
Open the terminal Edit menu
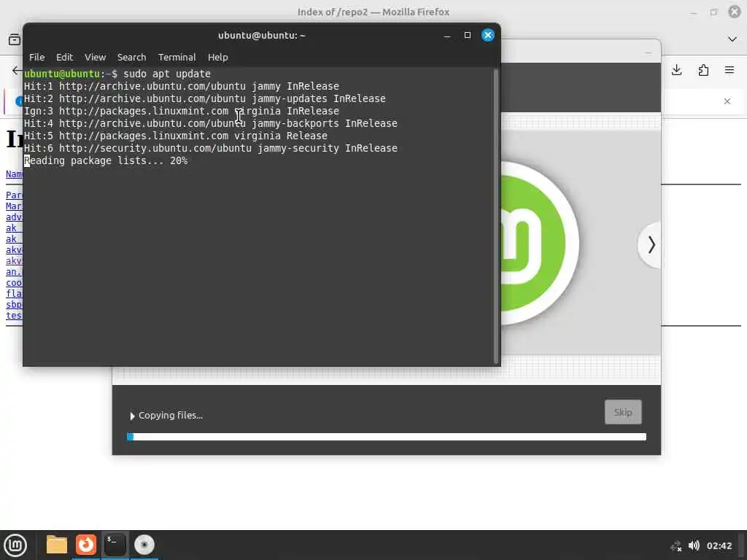64,57
